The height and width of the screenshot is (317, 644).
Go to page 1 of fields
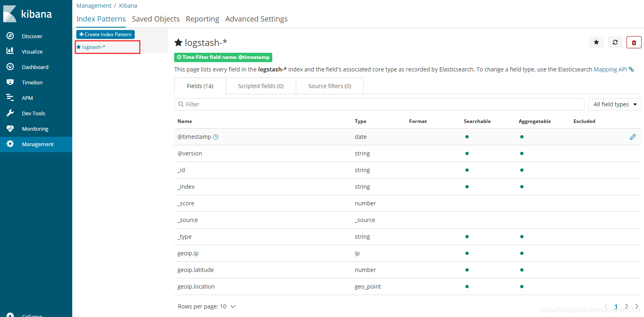tap(616, 306)
